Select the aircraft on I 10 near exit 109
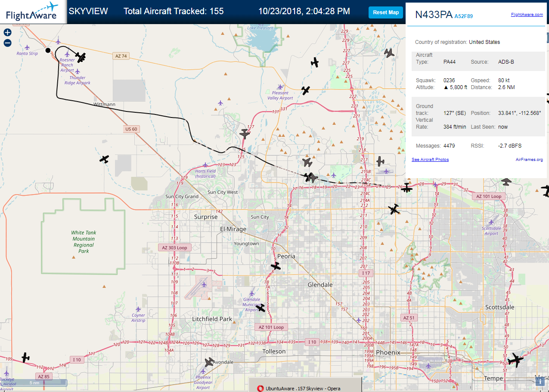 26,358
